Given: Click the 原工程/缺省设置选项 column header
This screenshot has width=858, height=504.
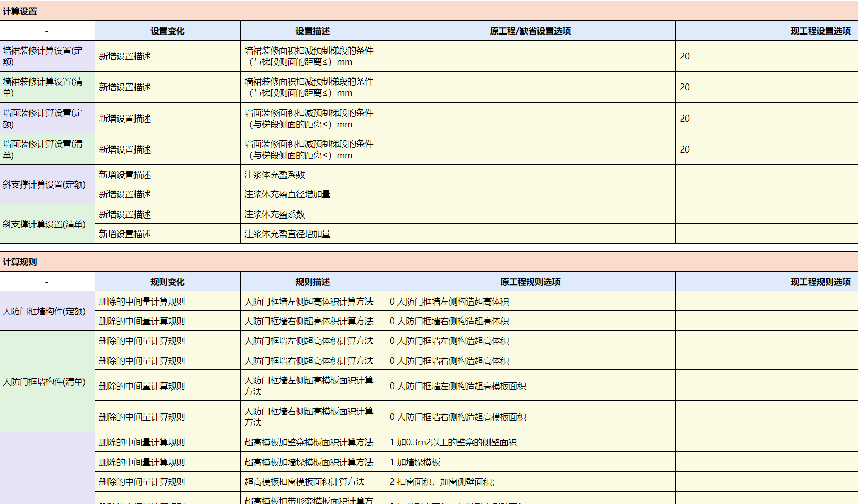Looking at the screenshot, I should (530, 31).
